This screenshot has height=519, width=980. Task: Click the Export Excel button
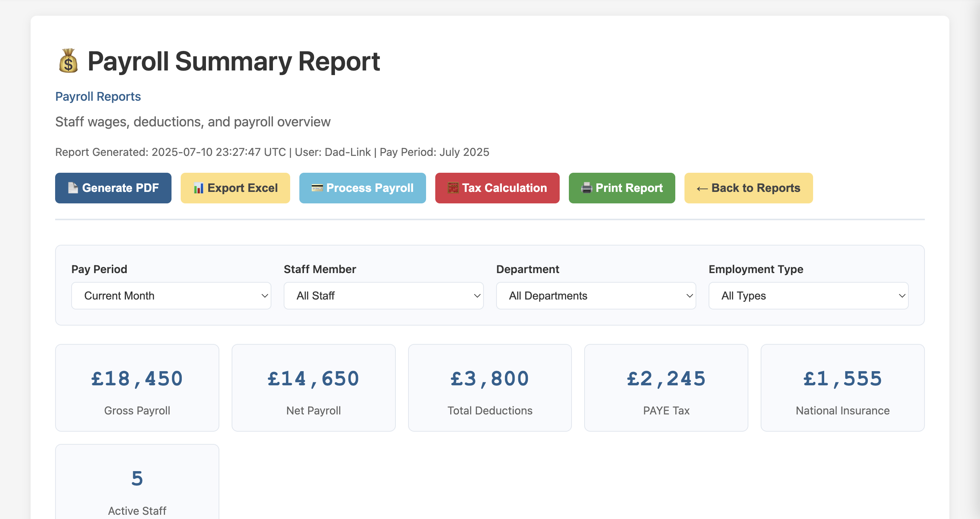(235, 188)
